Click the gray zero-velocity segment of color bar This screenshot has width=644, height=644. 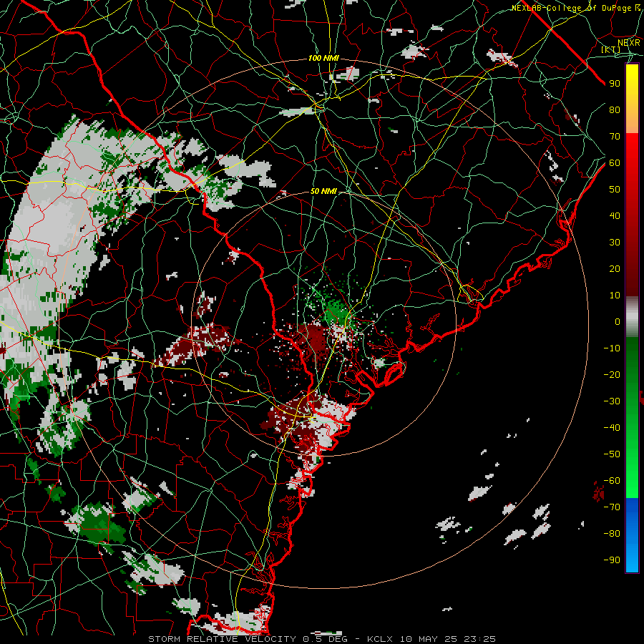632,318
